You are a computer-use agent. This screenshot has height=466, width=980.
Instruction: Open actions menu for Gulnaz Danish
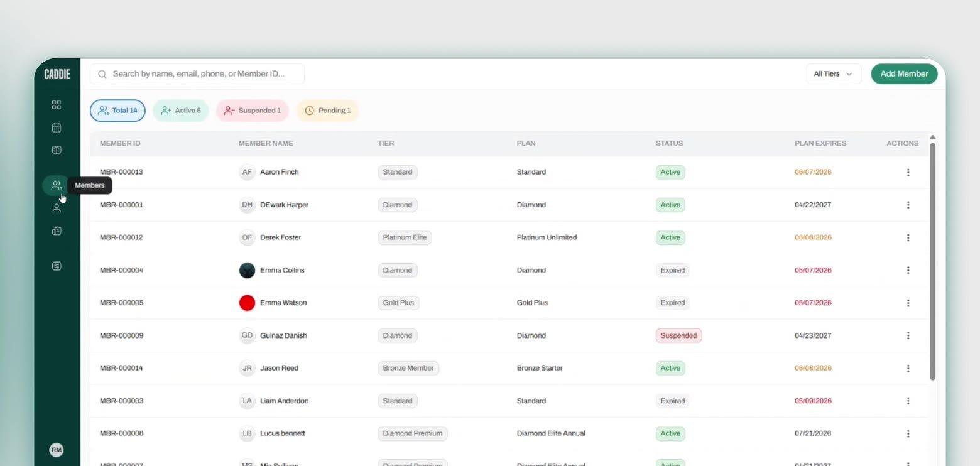[x=908, y=335]
